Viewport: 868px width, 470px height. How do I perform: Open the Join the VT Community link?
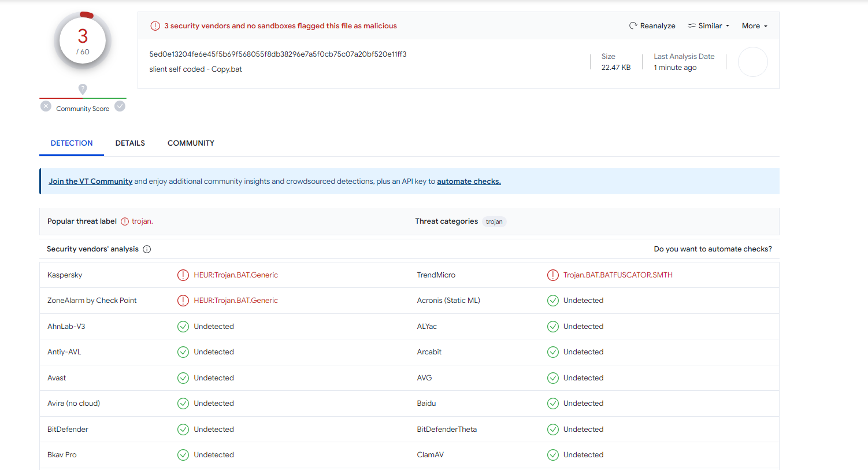point(90,181)
